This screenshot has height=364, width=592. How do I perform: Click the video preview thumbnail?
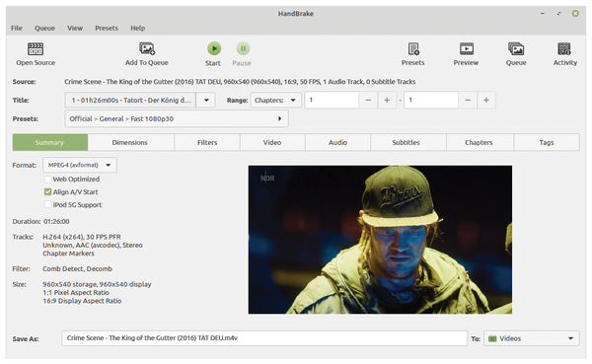pos(380,240)
